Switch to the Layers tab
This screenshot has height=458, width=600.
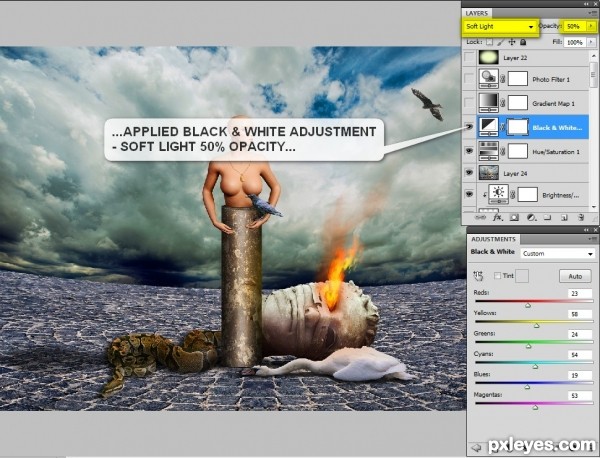[x=477, y=13]
